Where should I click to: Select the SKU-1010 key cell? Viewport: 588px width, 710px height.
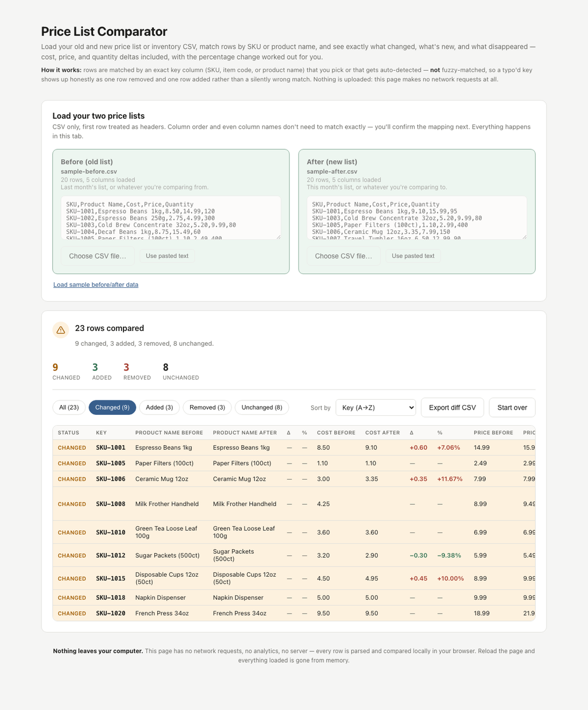[110, 532]
